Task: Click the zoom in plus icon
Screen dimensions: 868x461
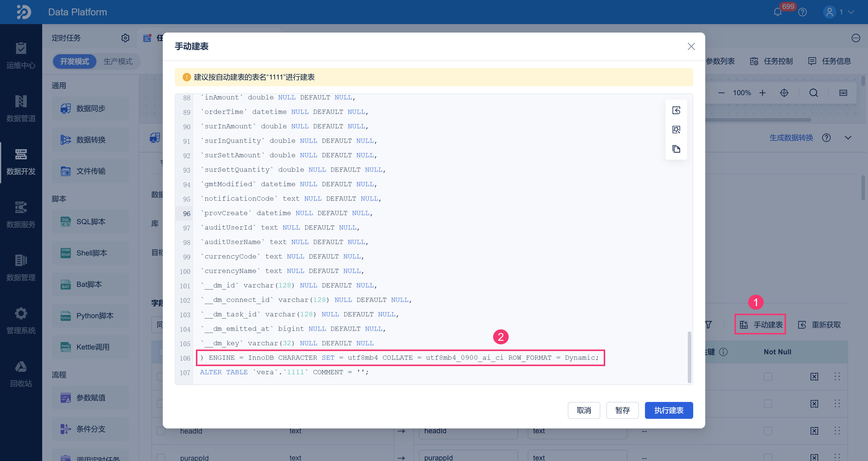Action: [x=763, y=93]
